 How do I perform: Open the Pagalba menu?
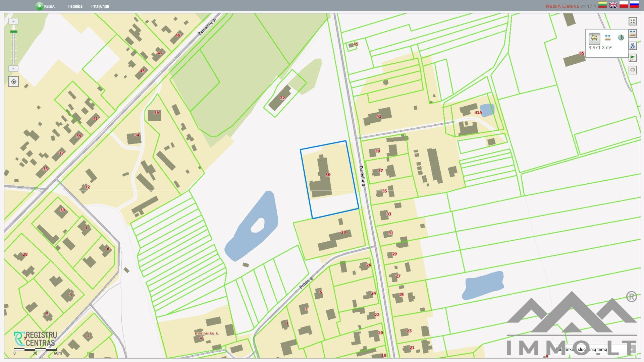click(x=75, y=6)
